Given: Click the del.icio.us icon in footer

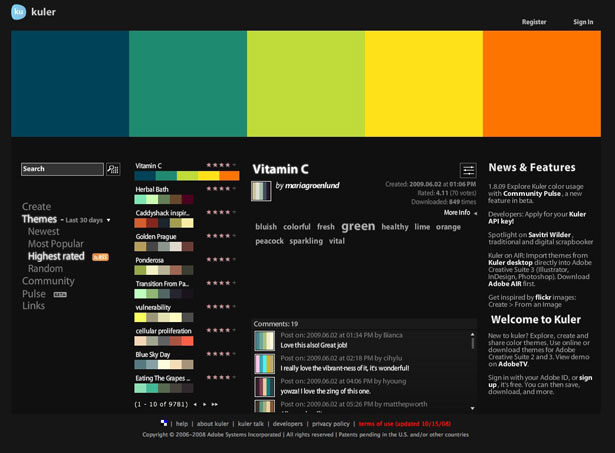Looking at the screenshot, I should click(x=164, y=423).
